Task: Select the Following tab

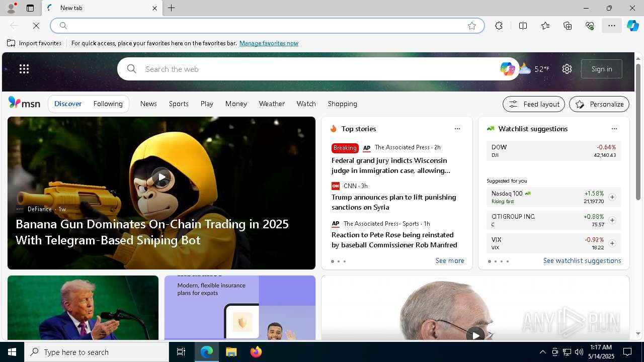Action: 108,104
